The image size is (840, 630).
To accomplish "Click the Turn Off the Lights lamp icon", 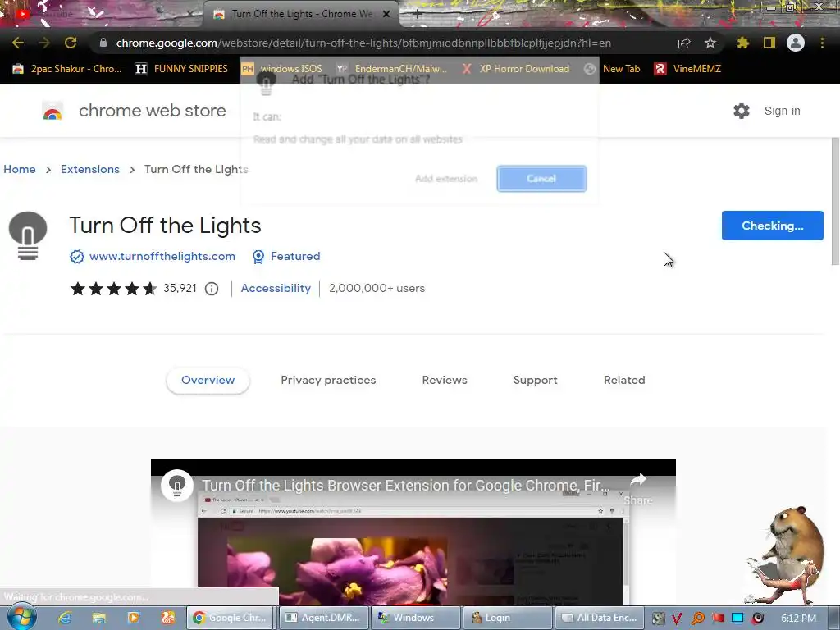I will [x=28, y=235].
